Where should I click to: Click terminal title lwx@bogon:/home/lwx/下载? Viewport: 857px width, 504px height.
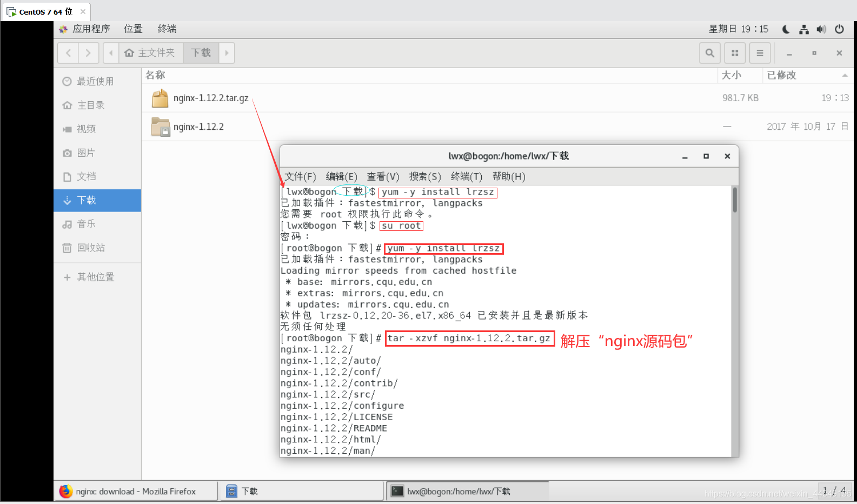pyautogui.click(x=508, y=156)
